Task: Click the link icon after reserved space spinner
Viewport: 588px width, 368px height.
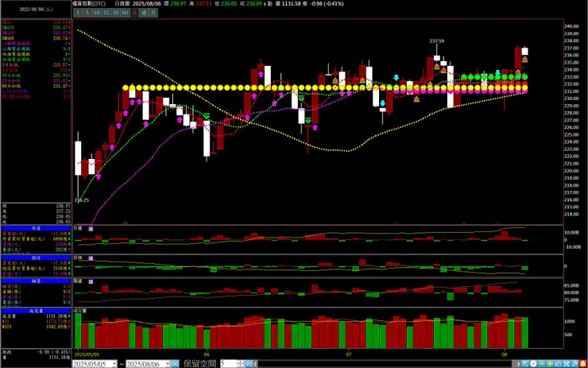Action: coord(249,363)
